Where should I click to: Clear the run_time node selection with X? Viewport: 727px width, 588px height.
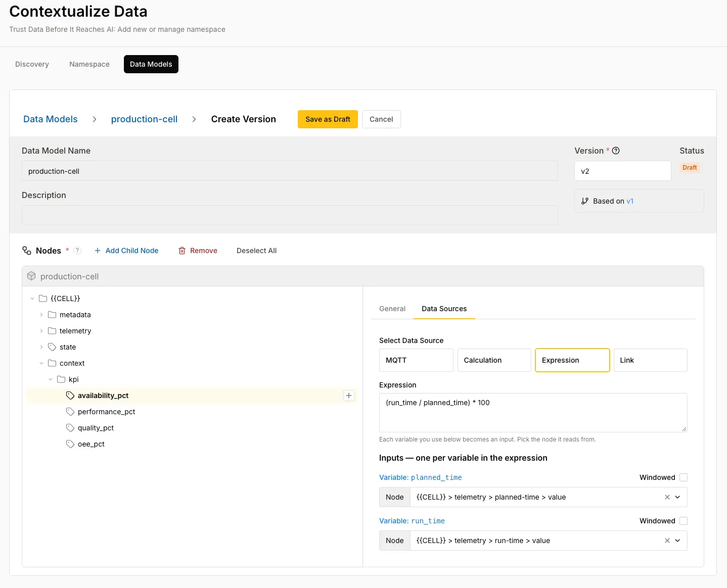[x=667, y=541]
